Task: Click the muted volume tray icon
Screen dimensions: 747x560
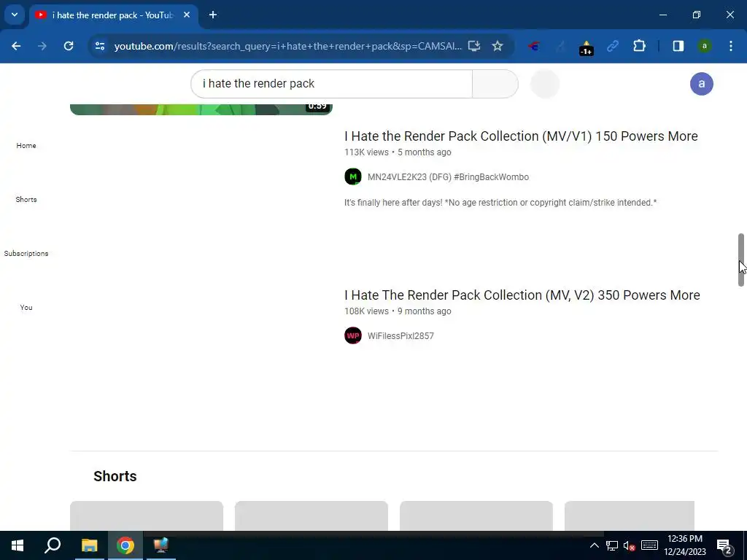Action: pyautogui.click(x=630, y=545)
